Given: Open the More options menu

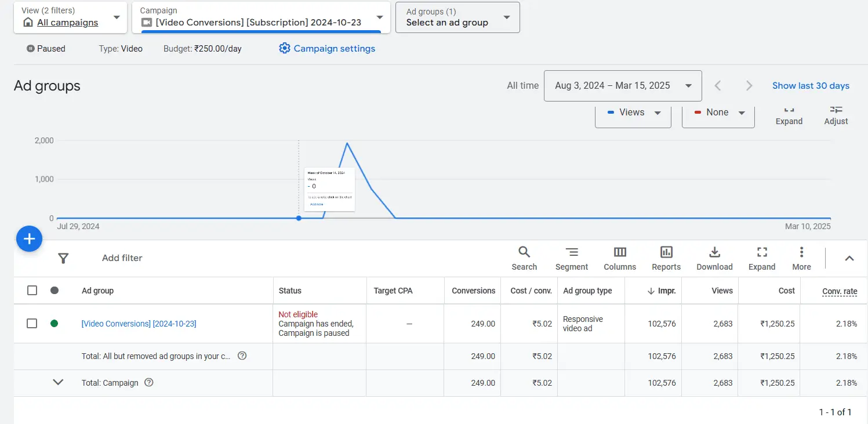Looking at the screenshot, I should tap(801, 258).
